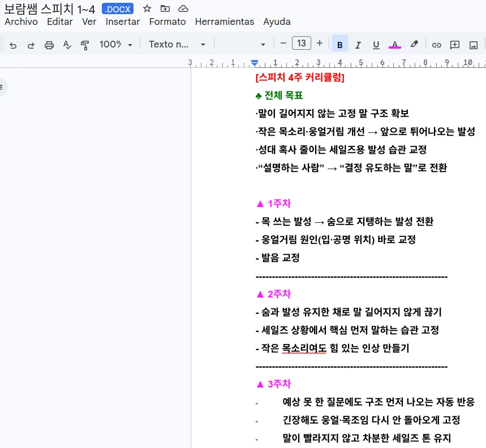The width and height of the screenshot is (486, 448).
Task: Click the ▲ 1주차 heading
Action: click(x=274, y=204)
